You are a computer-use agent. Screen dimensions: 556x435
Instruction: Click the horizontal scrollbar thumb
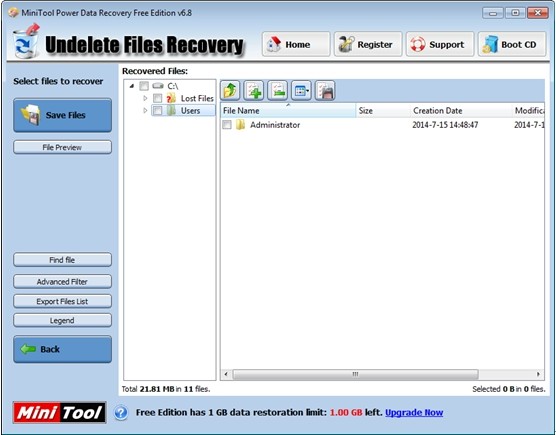tap(355, 374)
